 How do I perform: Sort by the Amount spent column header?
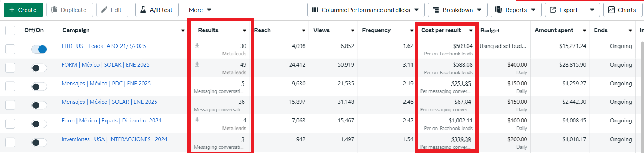coord(554,30)
